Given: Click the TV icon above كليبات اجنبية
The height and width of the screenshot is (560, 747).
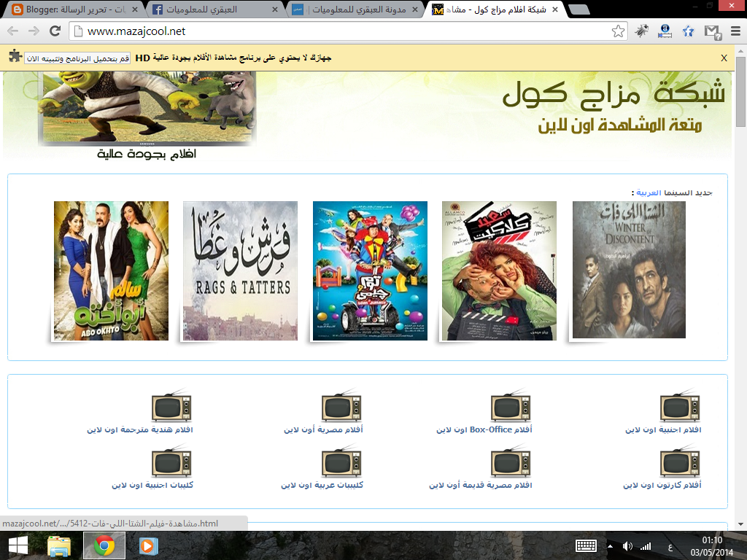Looking at the screenshot, I should pyautogui.click(x=171, y=461).
